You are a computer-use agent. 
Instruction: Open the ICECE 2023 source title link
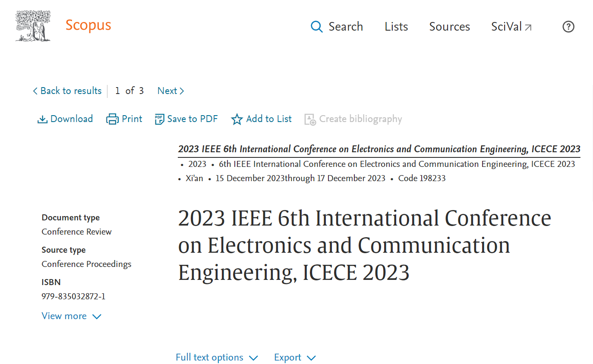point(379,149)
